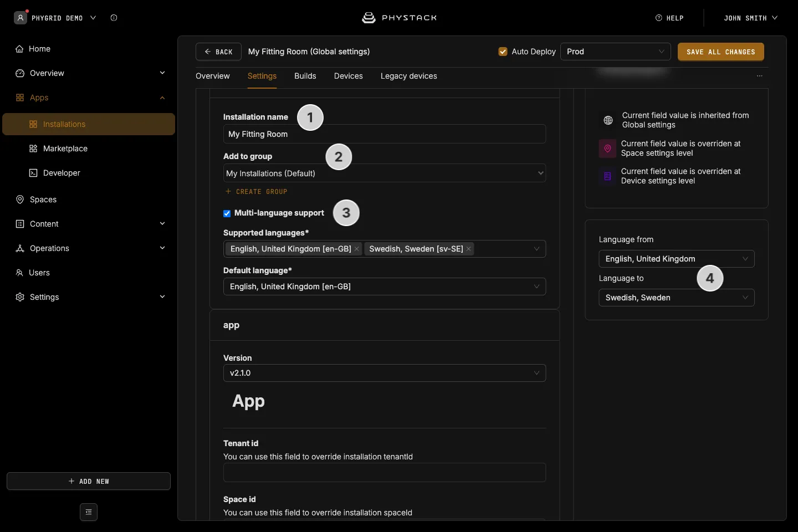
Task: Click the Operations icon in sidebar
Action: click(20, 248)
